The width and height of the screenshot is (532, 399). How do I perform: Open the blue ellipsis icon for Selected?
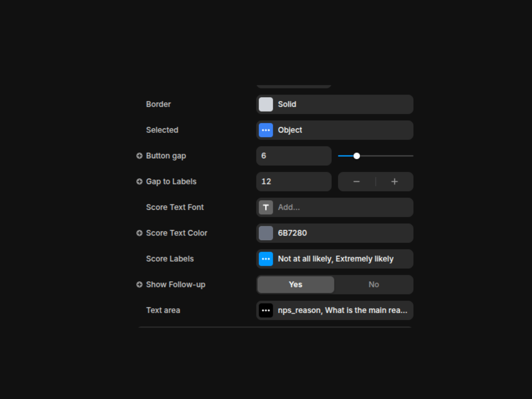266,130
